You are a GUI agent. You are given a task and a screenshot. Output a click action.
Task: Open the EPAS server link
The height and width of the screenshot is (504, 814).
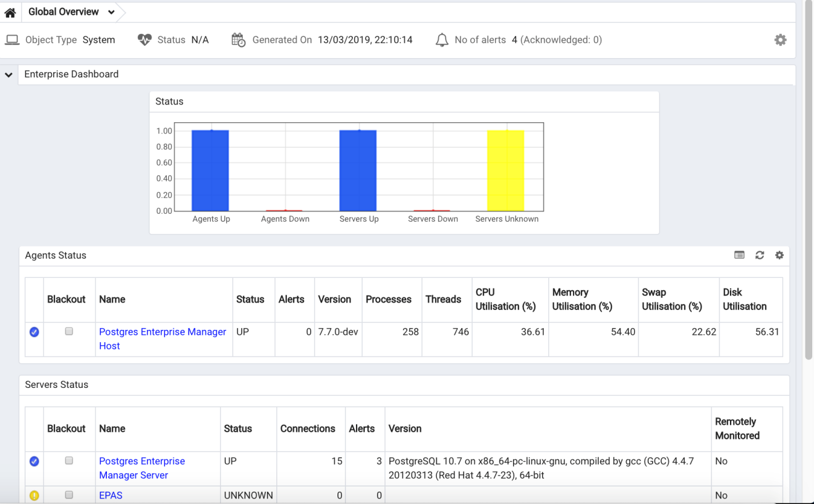111,495
